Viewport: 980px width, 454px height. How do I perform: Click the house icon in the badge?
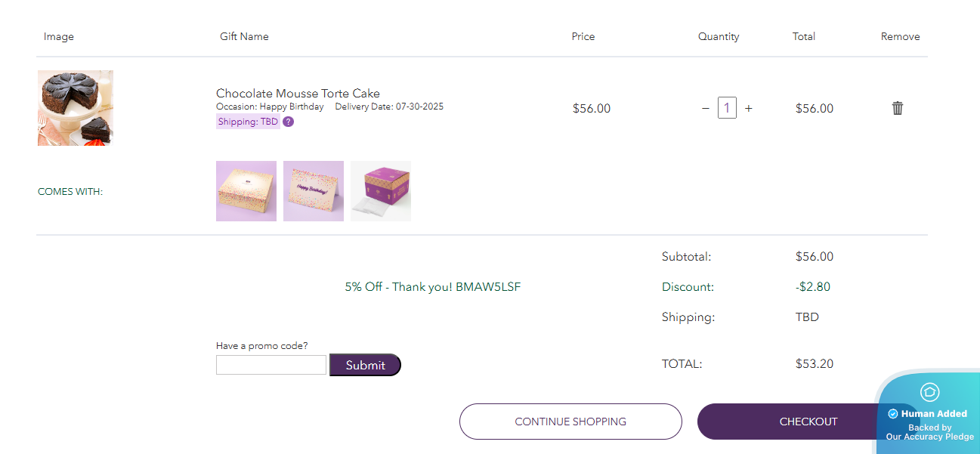929,392
